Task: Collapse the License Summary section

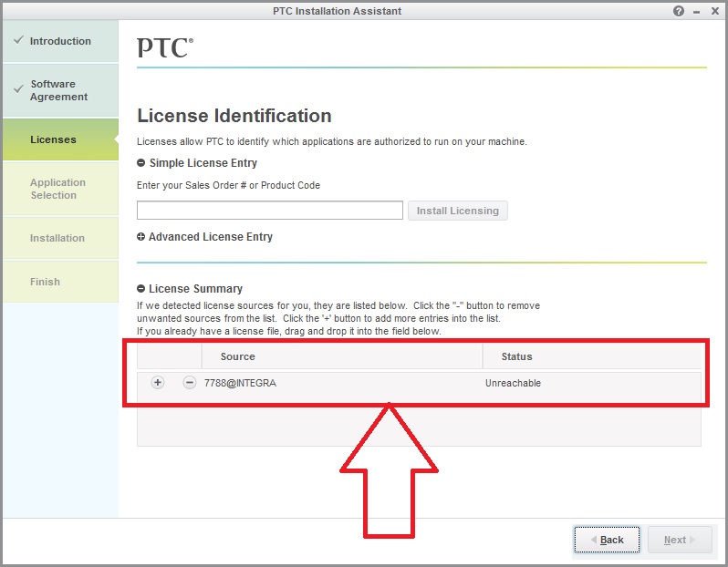Action: pyautogui.click(x=141, y=289)
